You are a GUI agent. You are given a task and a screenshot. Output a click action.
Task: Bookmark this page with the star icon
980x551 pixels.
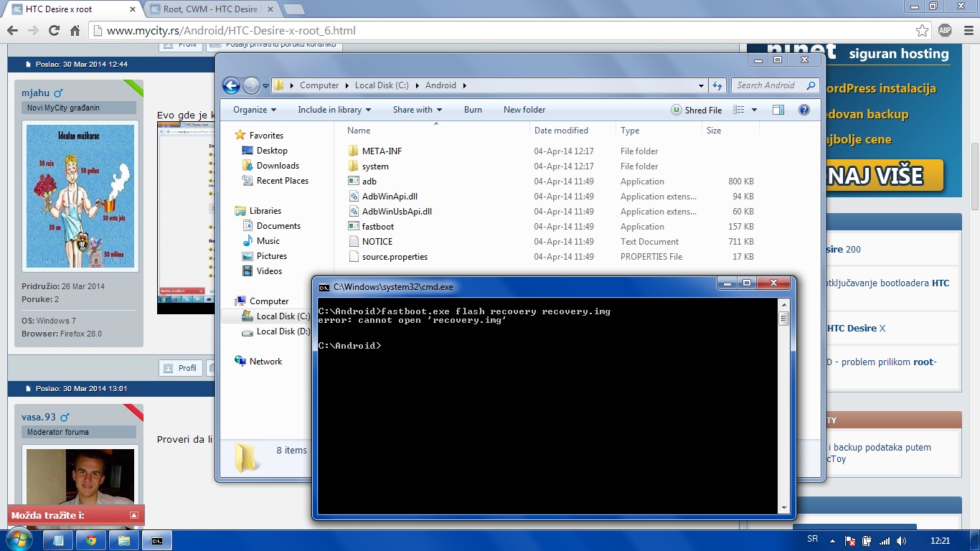[x=923, y=31]
